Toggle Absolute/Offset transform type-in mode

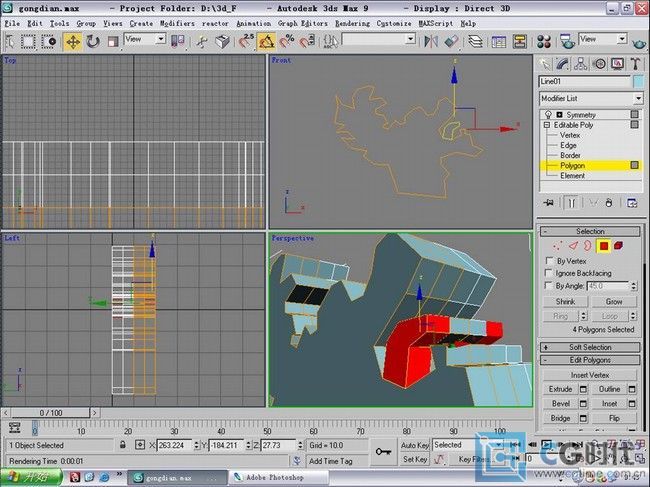click(140, 445)
